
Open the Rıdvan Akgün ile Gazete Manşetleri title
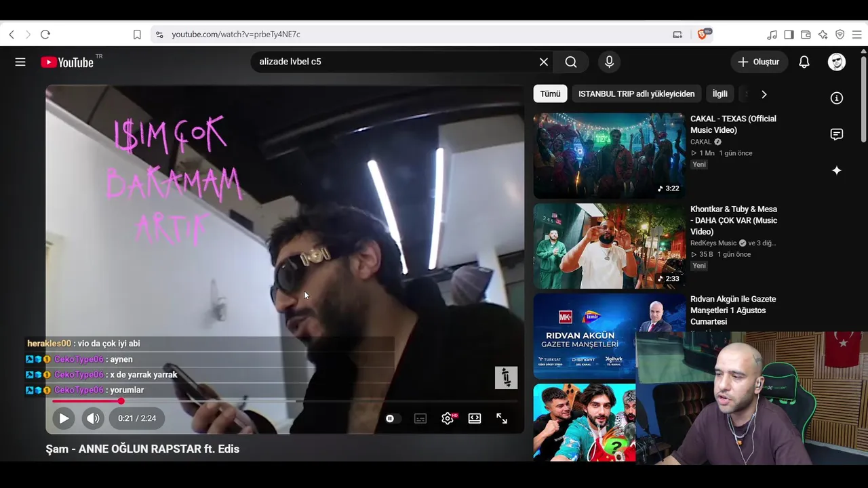733,310
